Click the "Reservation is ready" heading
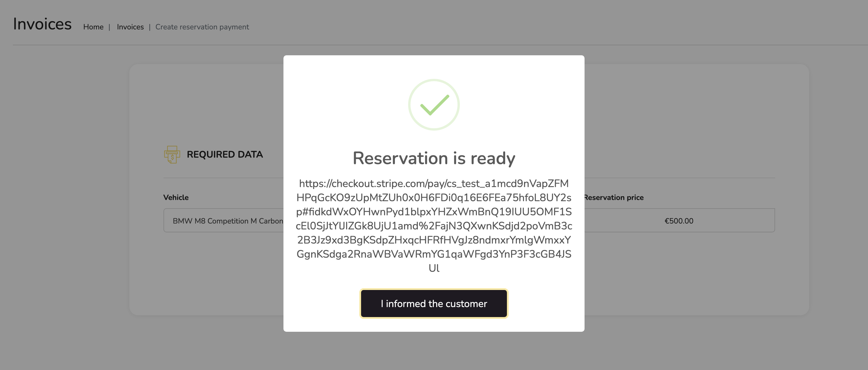 point(434,158)
